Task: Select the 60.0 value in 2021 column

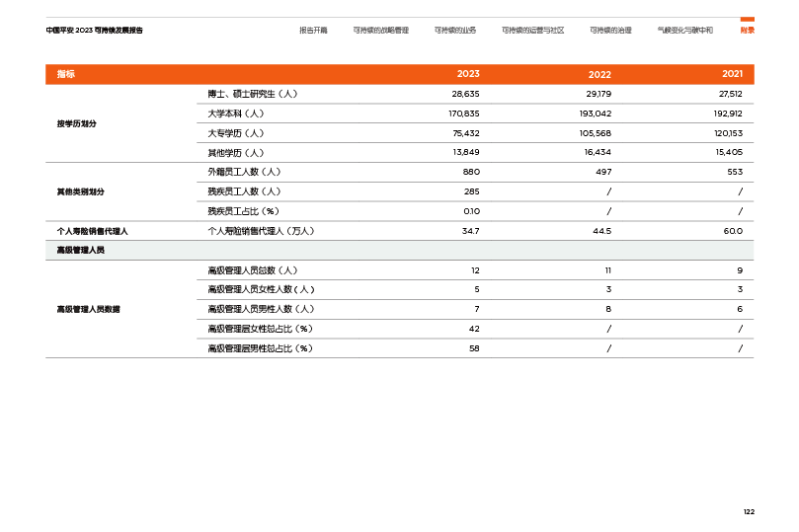Action: [x=733, y=231]
